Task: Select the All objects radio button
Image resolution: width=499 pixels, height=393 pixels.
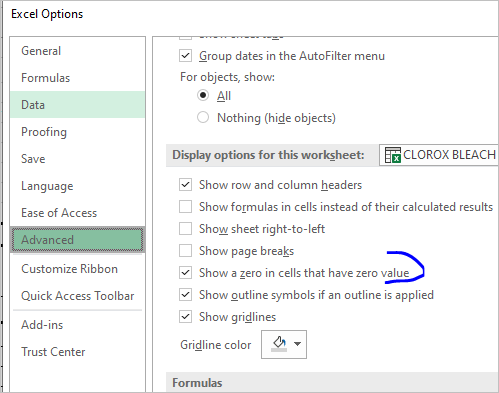Action: pos(203,95)
